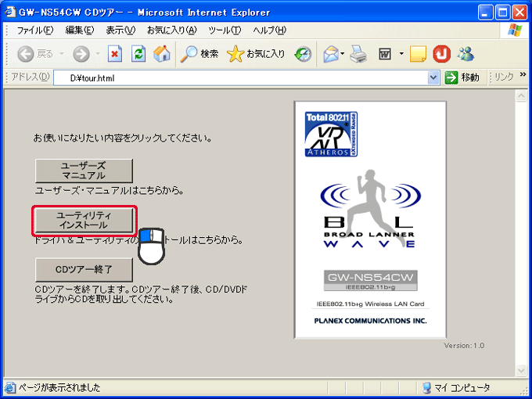Expand the address bar dropdown list
Viewport: 532px width, 399px height.
(x=433, y=77)
